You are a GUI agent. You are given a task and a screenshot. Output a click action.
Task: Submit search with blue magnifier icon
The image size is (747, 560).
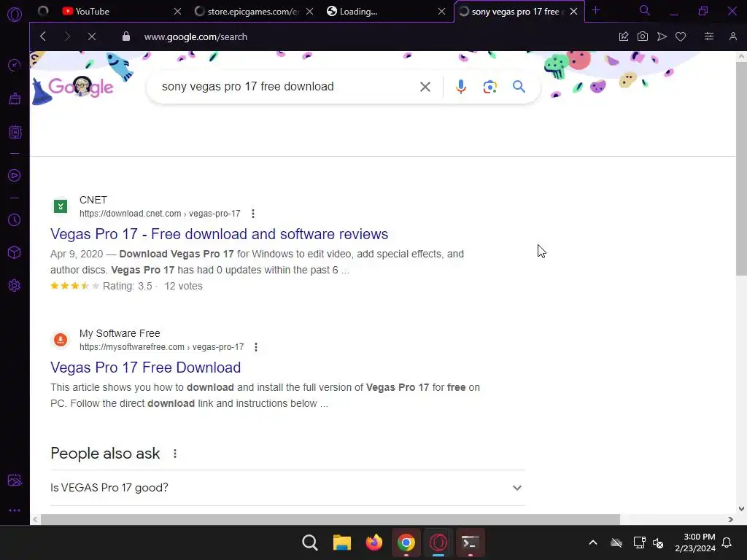pyautogui.click(x=519, y=86)
